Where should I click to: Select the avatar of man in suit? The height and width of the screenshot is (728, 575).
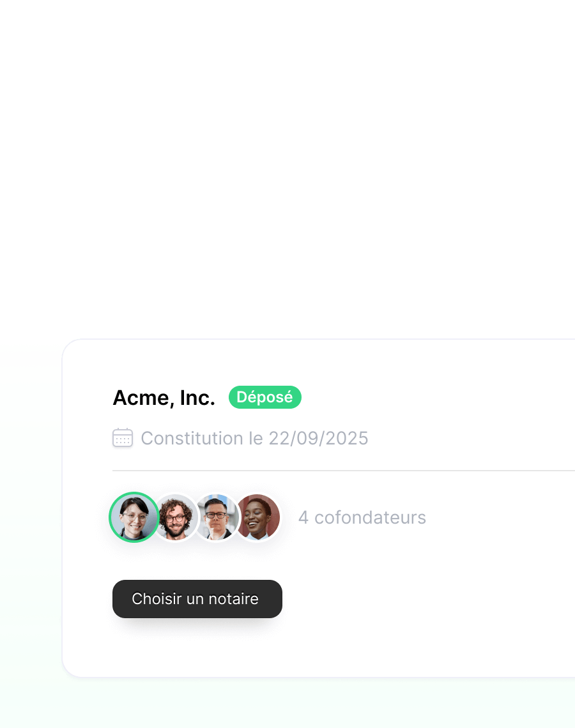tap(217, 517)
